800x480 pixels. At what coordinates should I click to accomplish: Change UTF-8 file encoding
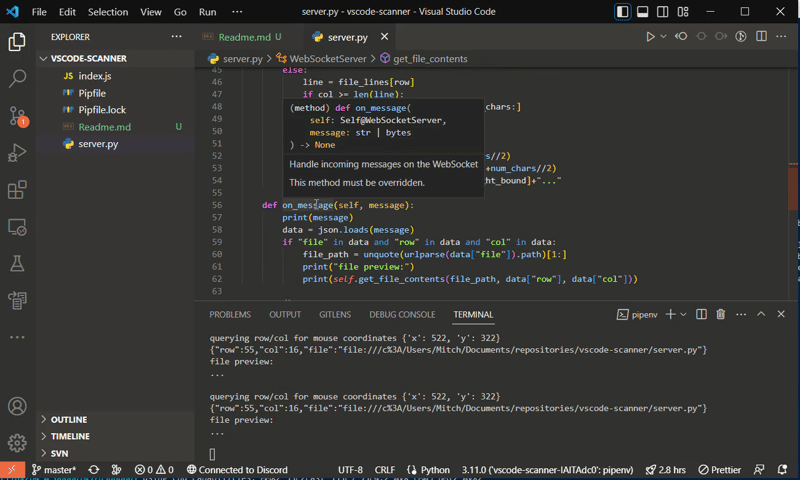click(350, 470)
